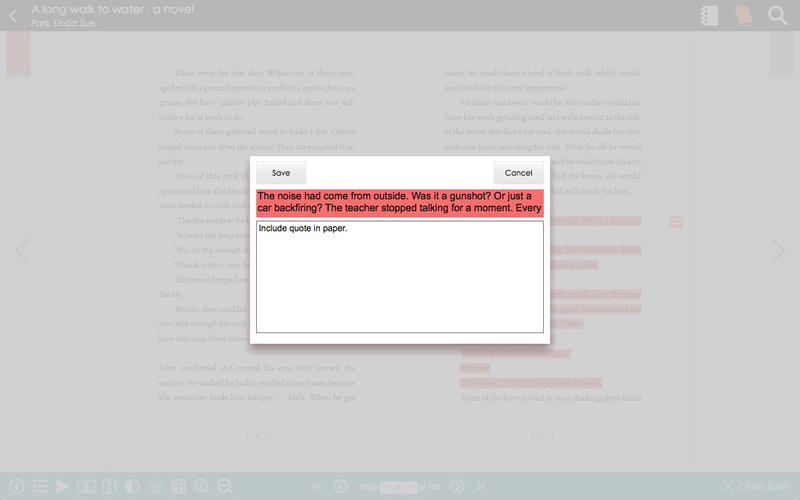Start read-aloud play button
Screen dimensions: 800x500
(62, 486)
